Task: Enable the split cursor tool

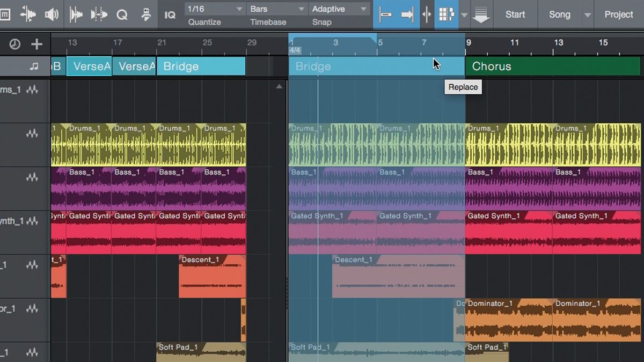Action: tap(427, 14)
